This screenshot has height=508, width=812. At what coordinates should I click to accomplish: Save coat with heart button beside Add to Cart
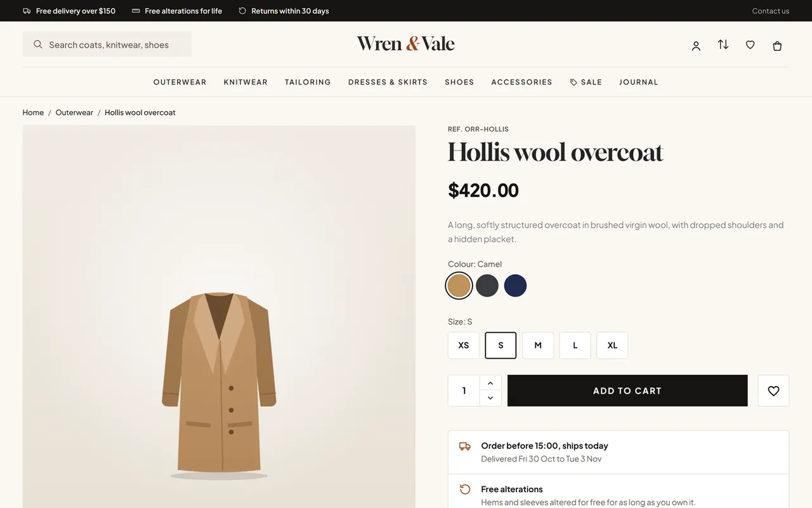coord(773,391)
